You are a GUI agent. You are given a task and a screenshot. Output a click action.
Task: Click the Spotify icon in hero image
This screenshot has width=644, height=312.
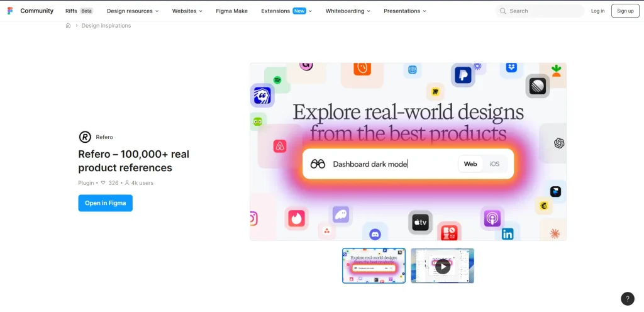click(x=277, y=81)
